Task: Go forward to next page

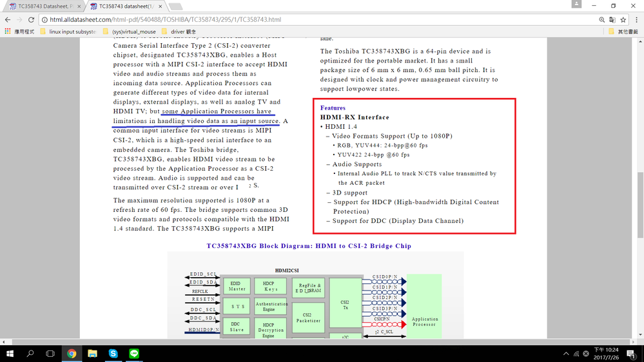Action: pos(19,19)
